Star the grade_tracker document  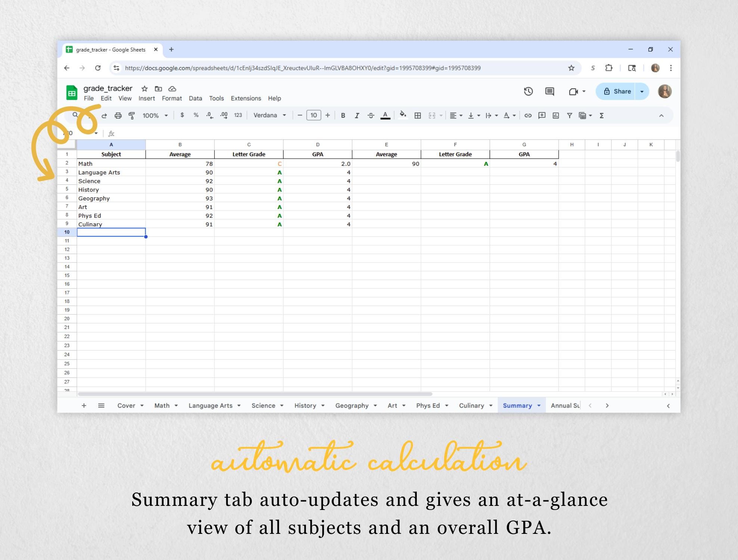[145, 88]
